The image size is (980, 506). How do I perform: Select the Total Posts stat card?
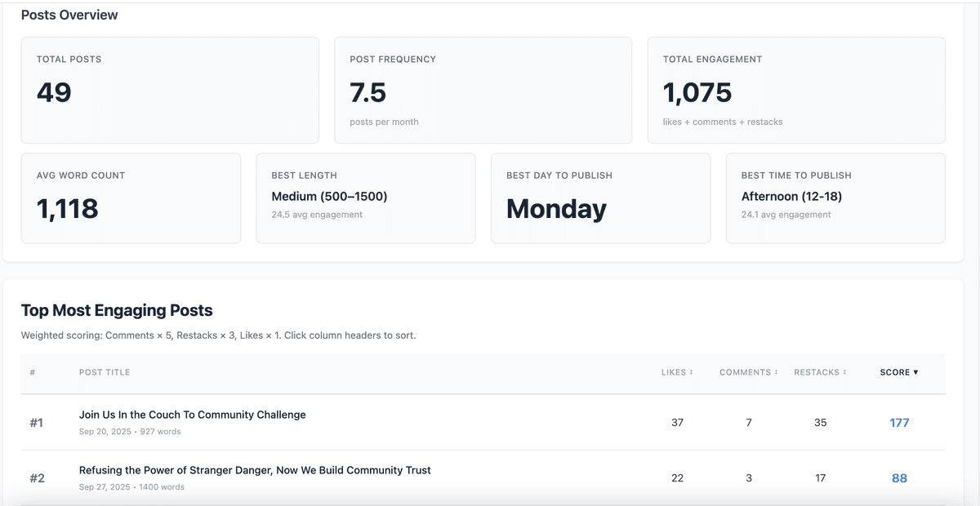click(x=169, y=90)
